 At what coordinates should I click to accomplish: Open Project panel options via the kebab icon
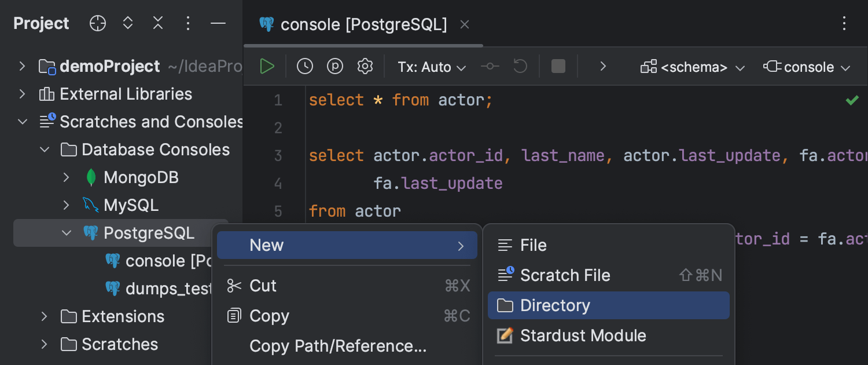(187, 23)
